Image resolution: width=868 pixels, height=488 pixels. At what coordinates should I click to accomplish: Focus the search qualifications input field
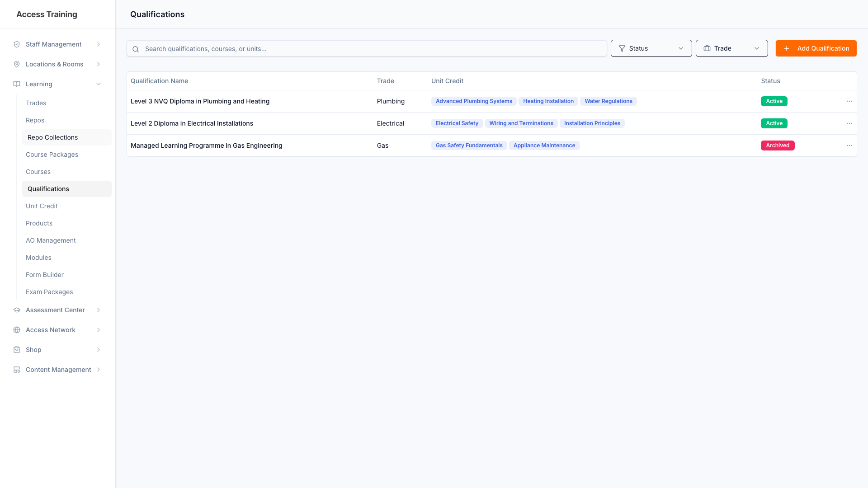[x=367, y=49]
